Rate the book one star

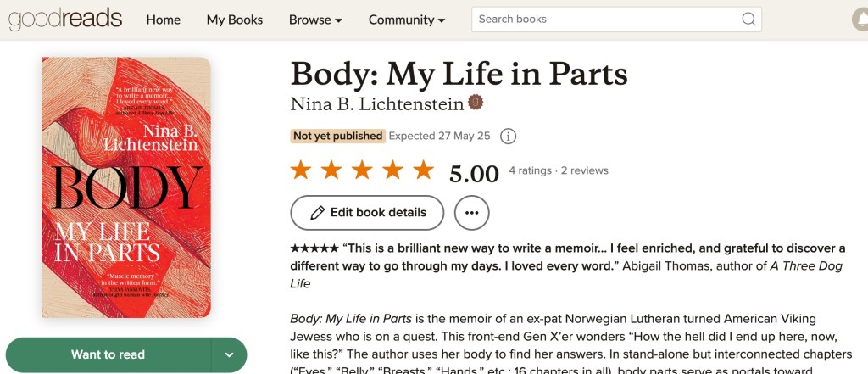click(301, 170)
